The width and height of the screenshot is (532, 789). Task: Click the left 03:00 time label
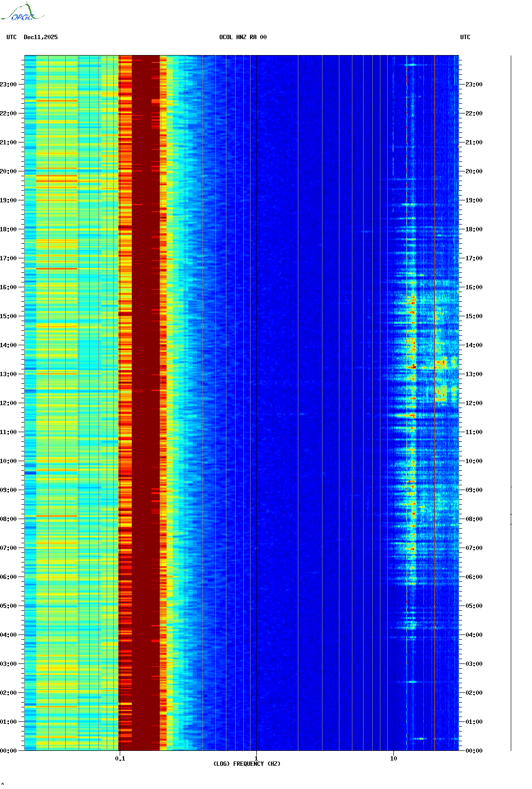[x=8, y=664]
